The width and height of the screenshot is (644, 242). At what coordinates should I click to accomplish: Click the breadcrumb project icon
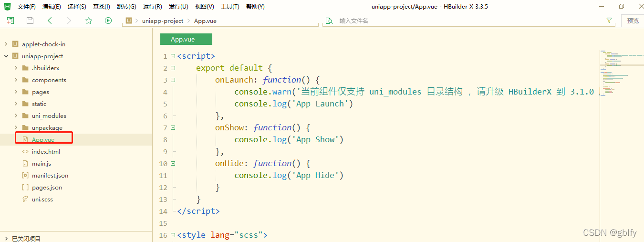click(129, 21)
